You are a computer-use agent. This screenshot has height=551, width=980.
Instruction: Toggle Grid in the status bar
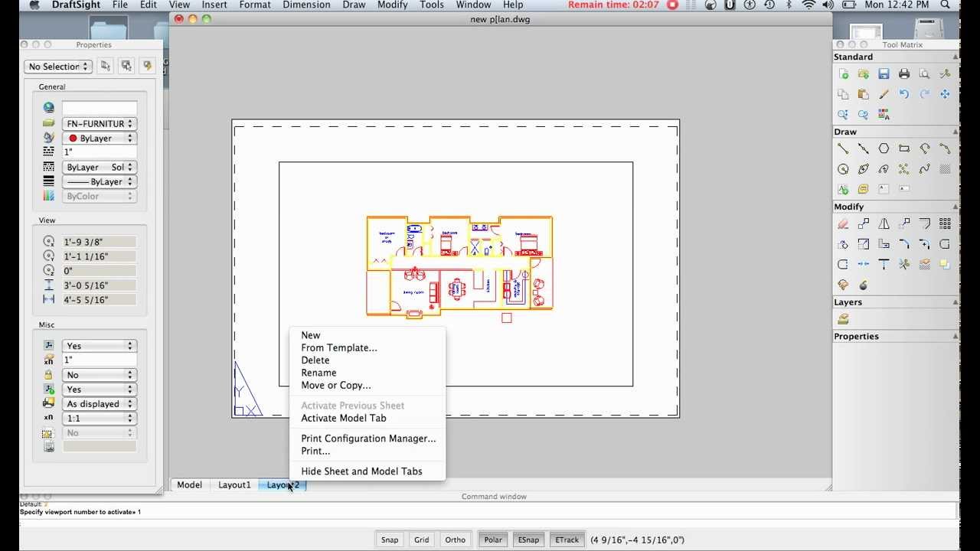pyautogui.click(x=422, y=540)
